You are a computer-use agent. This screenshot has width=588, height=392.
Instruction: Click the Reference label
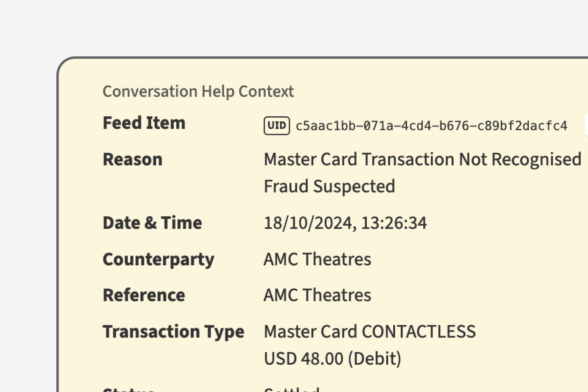click(144, 295)
